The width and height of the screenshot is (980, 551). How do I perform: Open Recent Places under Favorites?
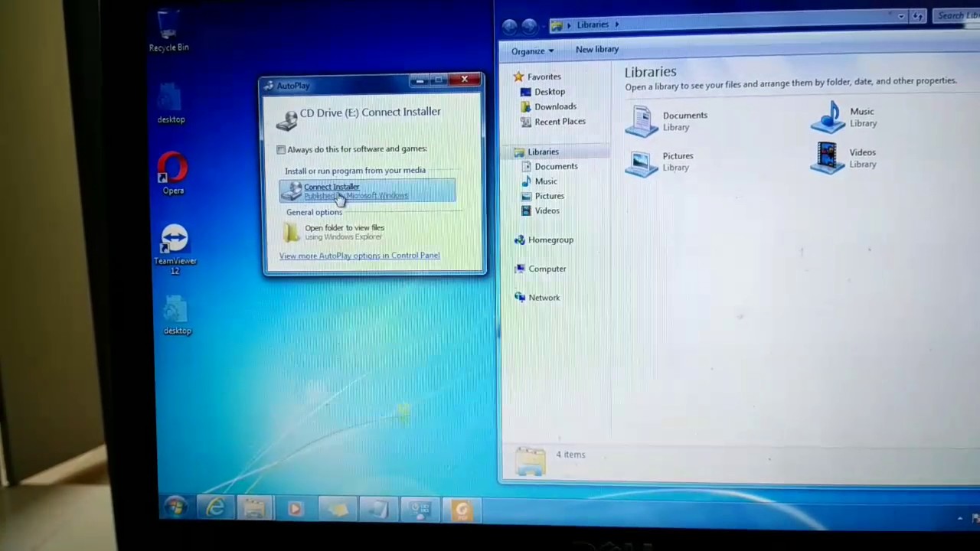tap(560, 121)
